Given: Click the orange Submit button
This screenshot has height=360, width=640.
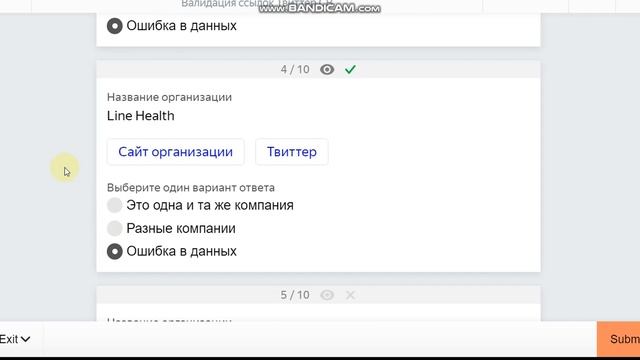Looking at the screenshot, I should pos(618,339).
